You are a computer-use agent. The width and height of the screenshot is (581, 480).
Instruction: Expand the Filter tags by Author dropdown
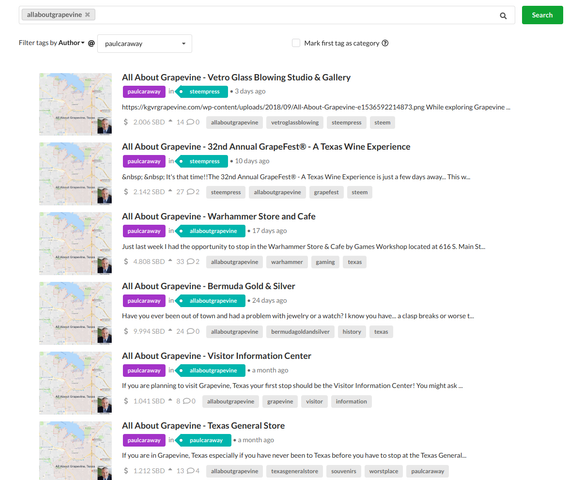click(71, 43)
